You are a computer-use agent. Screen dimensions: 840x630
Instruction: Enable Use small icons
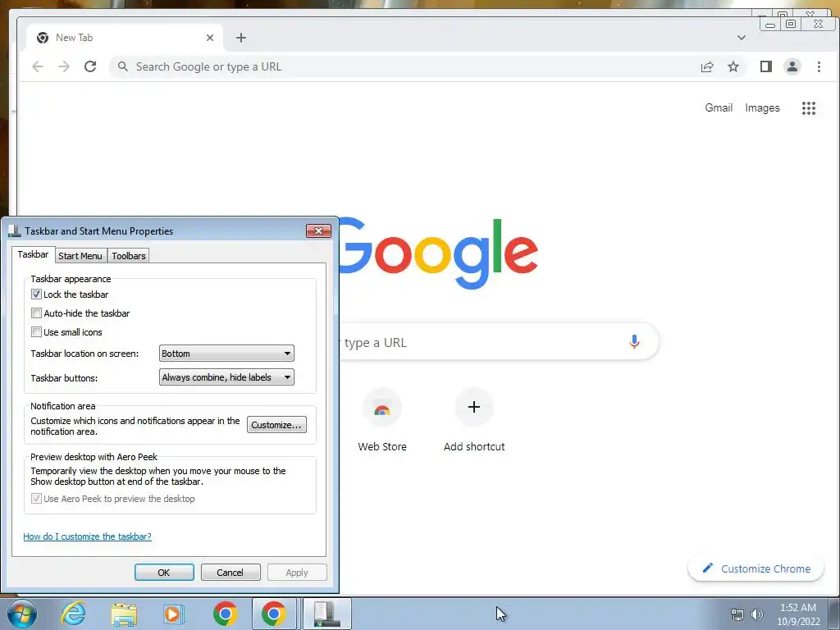click(x=36, y=331)
